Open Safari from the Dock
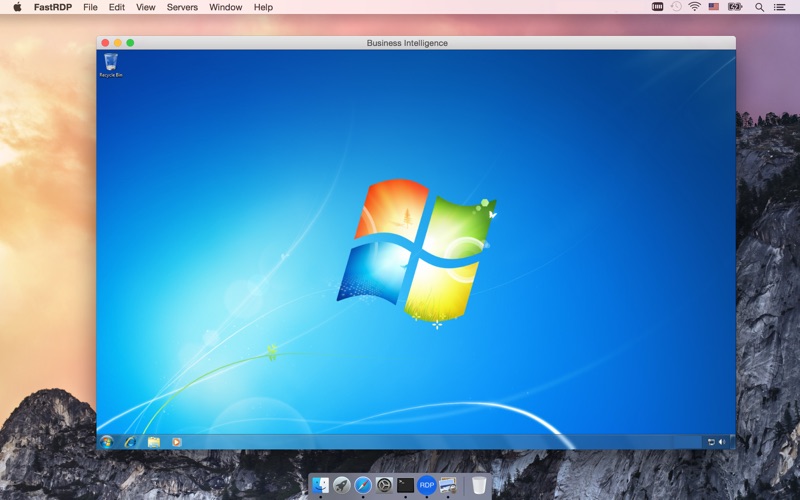The height and width of the screenshot is (500, 800). (x=363, y=485)
